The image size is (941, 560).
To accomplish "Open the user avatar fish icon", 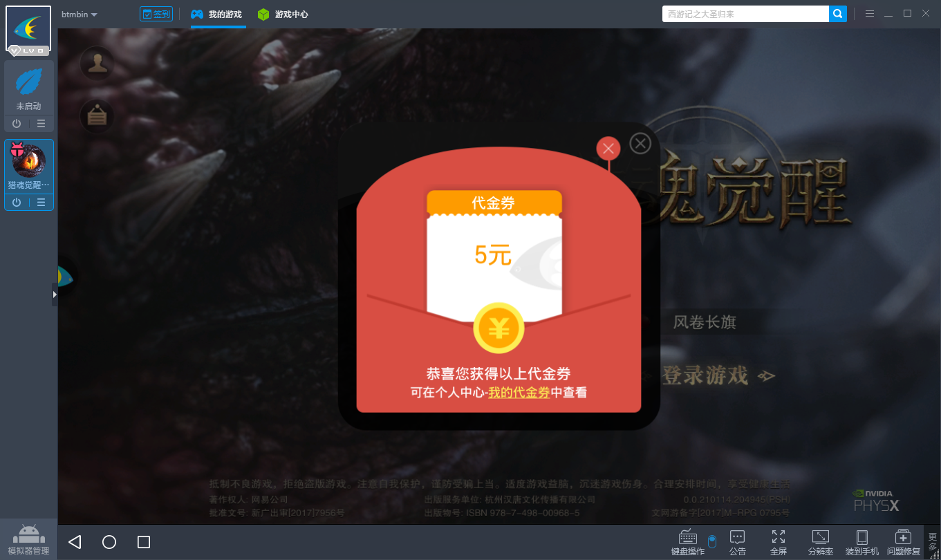I will click(x=28, y=29).
